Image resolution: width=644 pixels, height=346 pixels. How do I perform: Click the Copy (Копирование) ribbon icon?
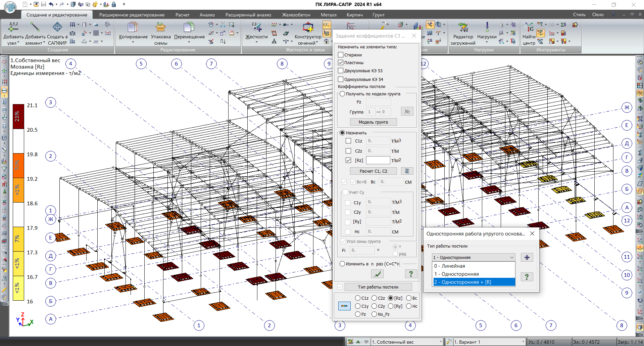pos(133,28)
